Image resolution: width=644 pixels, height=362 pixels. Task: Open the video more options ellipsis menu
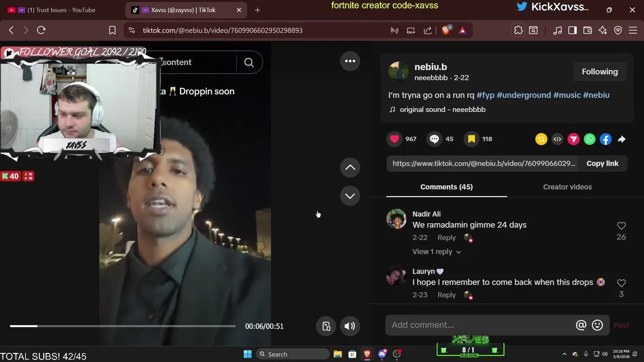[350, 61]
